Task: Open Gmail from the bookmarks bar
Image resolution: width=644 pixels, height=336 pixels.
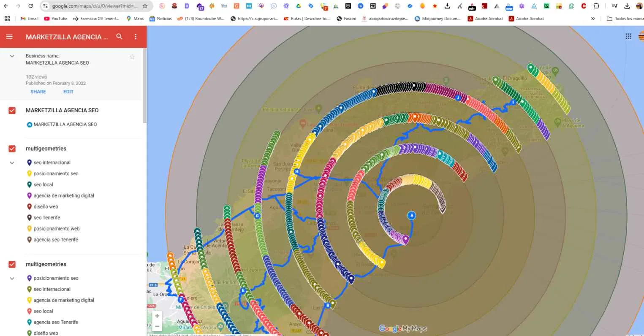Action: click(x=29, y=18)
